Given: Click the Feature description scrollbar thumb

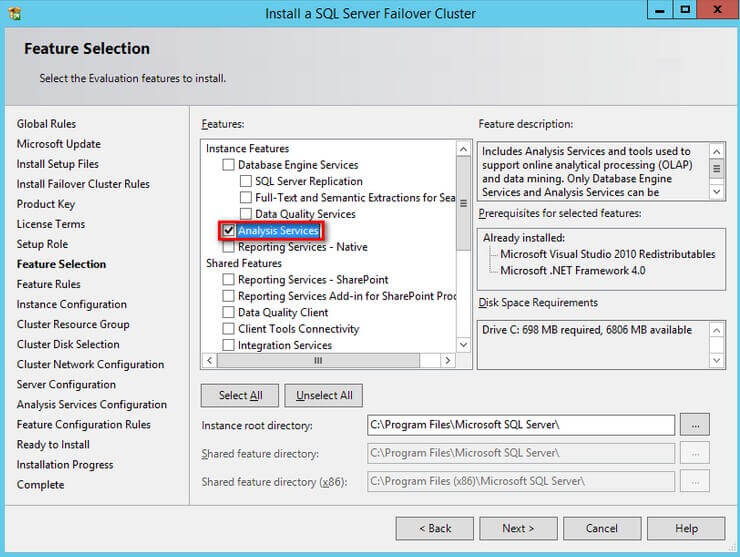Looking at the screenshot, I should click(x=716, y=169).
